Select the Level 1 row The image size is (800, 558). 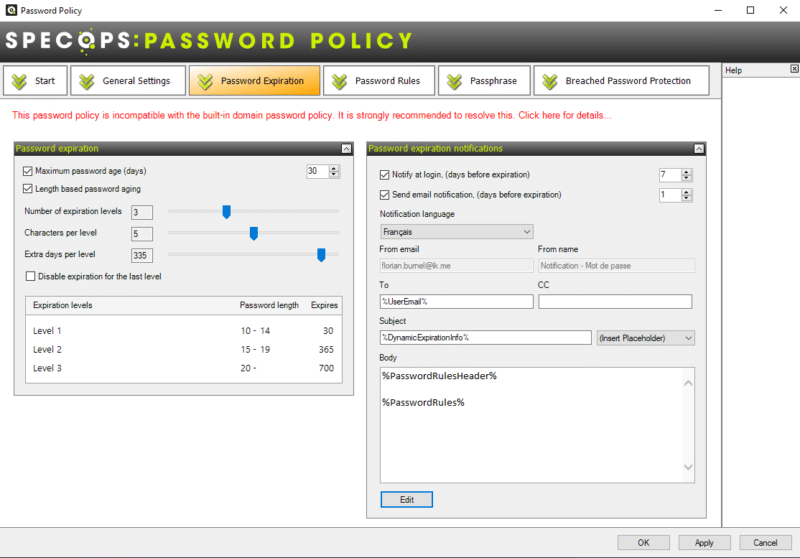click(184, 331)
